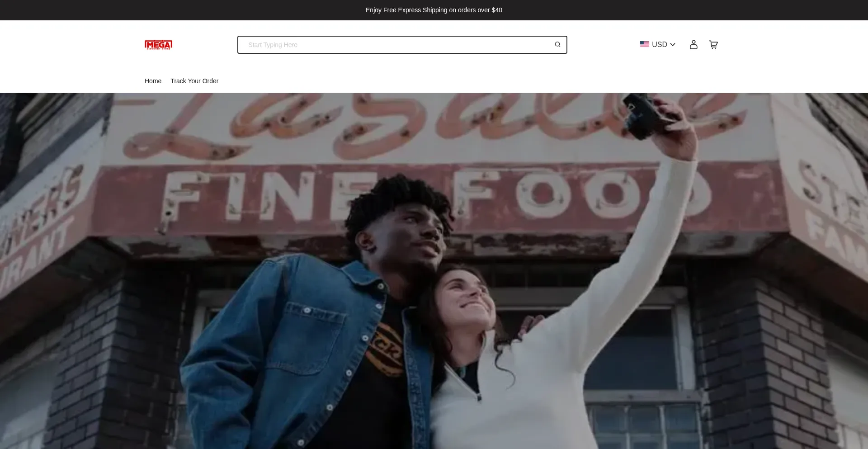Click the Mega store logo
The height and width of the screenshot is (449, 868).
coord(158,45)
